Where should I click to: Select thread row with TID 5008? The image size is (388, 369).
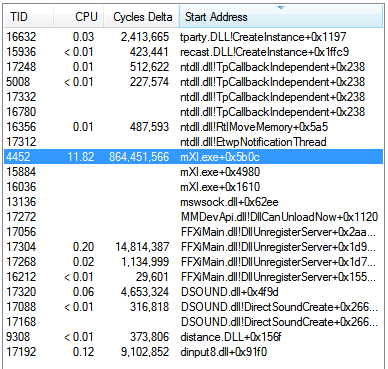point(193,82)
